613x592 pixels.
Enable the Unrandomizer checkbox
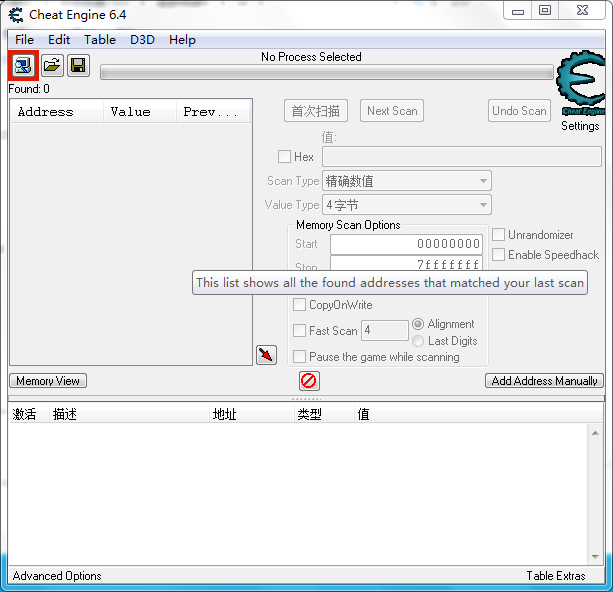coord(498,235)
